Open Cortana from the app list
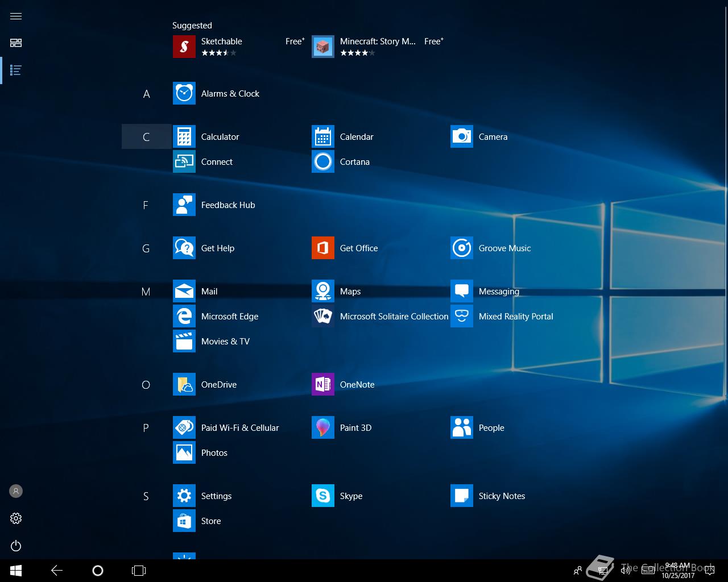This screenshot has width=728, height=582. click(323, 161)
